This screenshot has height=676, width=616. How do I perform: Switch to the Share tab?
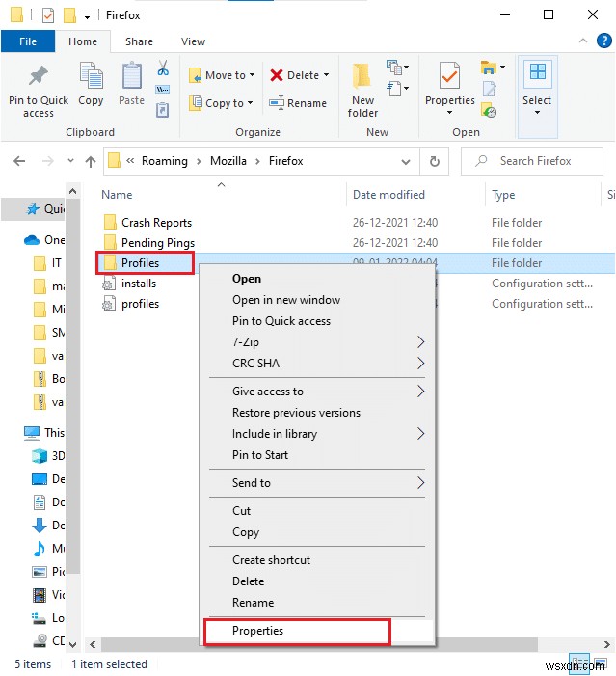coord(139,41)
